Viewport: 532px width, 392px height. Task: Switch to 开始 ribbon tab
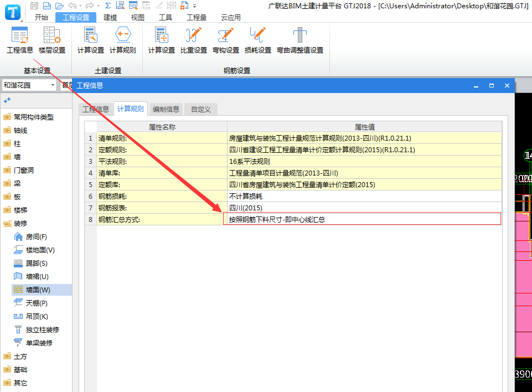tap(42, 17)
